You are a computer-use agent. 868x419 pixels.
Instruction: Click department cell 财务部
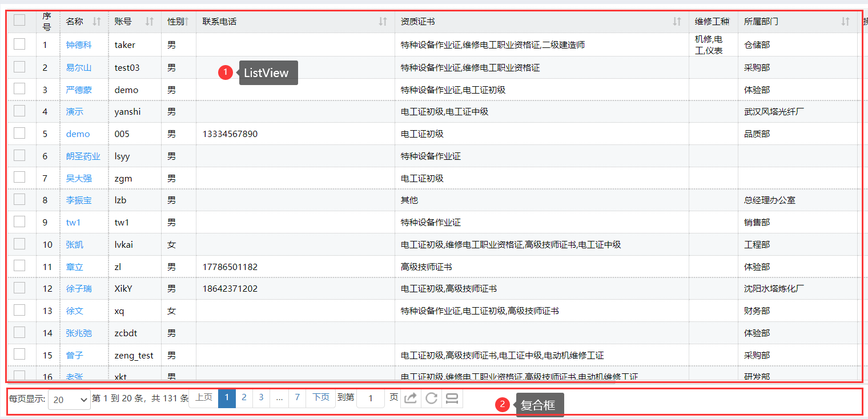(757, 311)
